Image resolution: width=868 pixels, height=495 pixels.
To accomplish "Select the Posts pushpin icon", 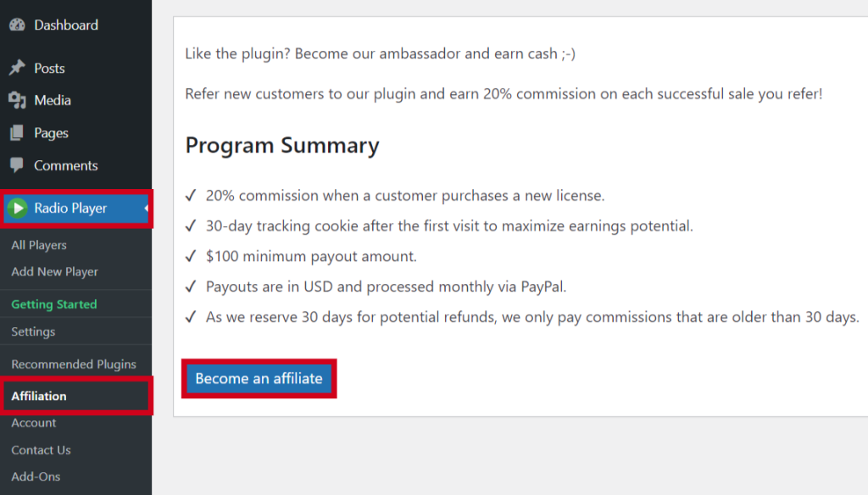I will coord(17,67).
